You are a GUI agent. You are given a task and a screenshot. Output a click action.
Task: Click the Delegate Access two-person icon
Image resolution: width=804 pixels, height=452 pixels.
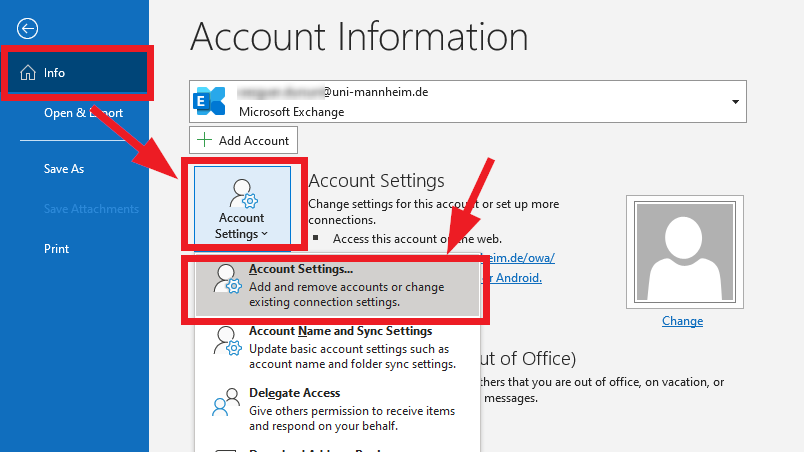click(226, 402)
